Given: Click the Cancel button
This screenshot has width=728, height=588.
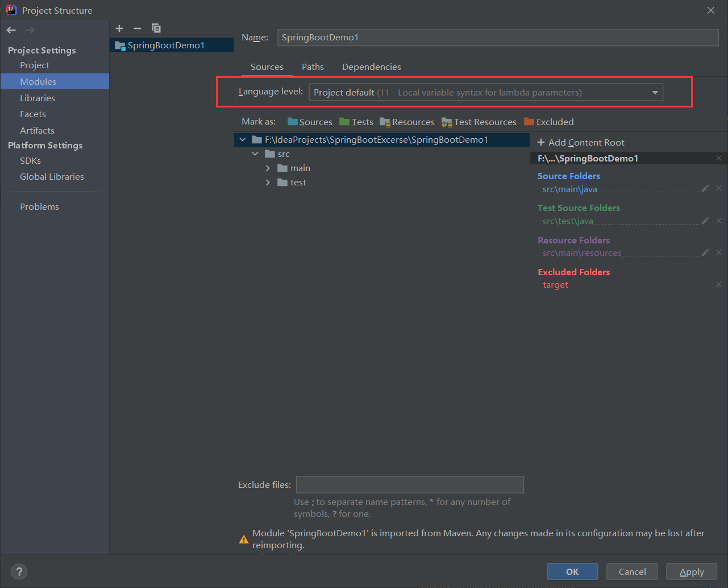Looking at the screenshot, I should click(x=632, y=572).
